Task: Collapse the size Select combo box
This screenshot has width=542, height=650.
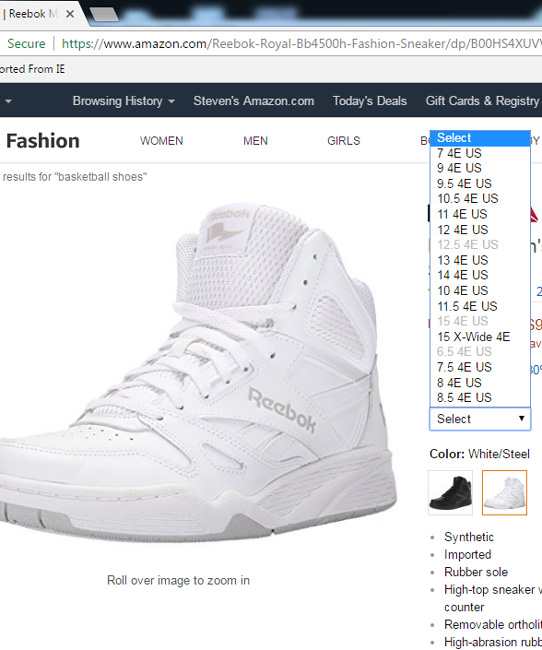Action: pos(480,419)
